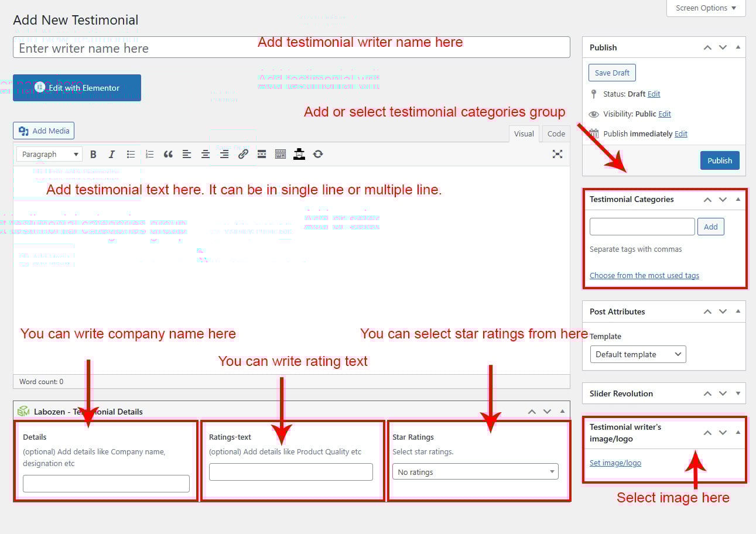This screenshot has width=756, height=534.
Task: Enter distraction-free fullscreen editor mode
Action: coord(557,154)
